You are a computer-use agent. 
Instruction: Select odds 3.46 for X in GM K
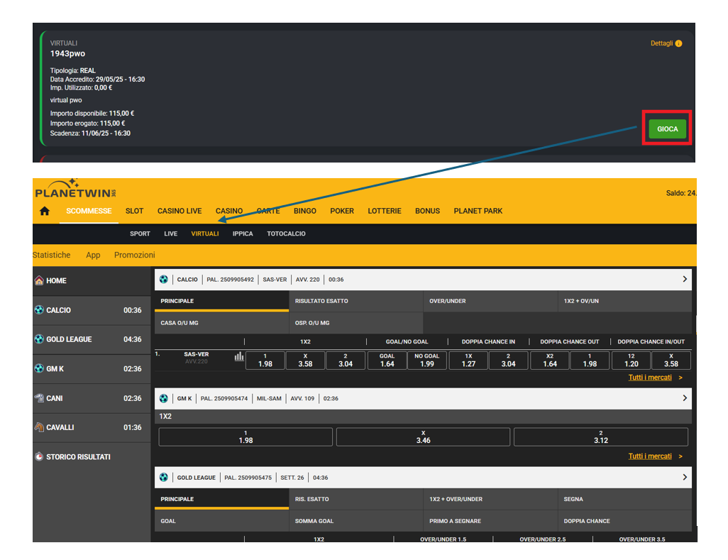click(423, 437)
